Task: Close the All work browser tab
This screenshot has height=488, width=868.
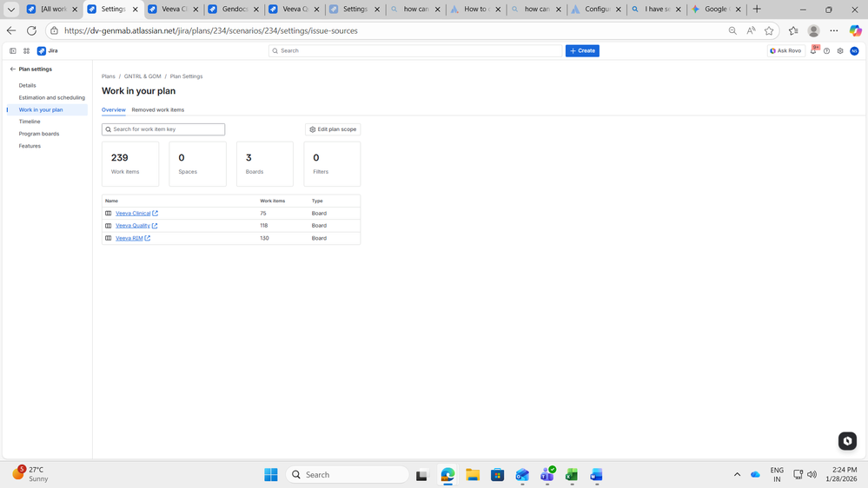Action: [x=75, y=10]
